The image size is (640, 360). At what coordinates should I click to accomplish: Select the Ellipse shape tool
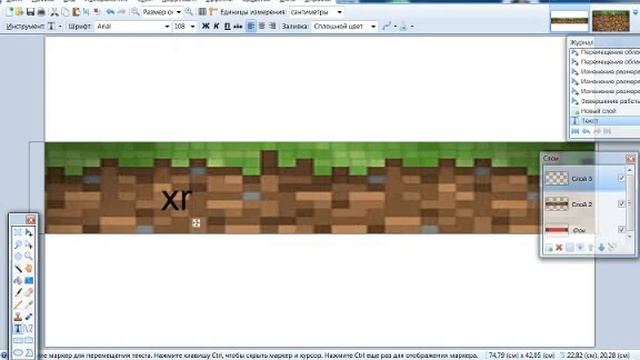point(18,352)
